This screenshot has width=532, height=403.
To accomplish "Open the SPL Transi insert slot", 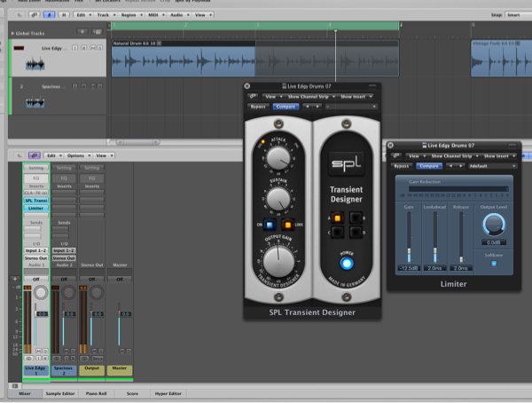I will coord(36,201).
